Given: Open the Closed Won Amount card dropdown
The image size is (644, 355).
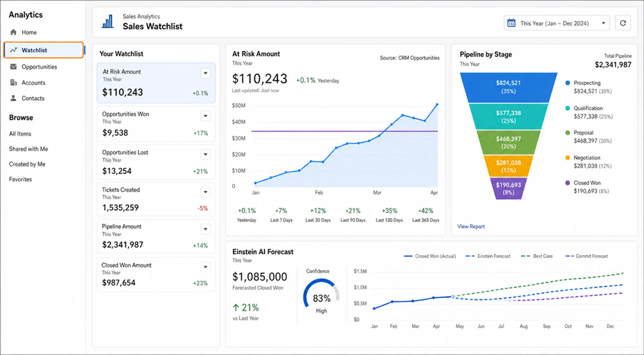Looking at the screenshot, I should (205, 267).
